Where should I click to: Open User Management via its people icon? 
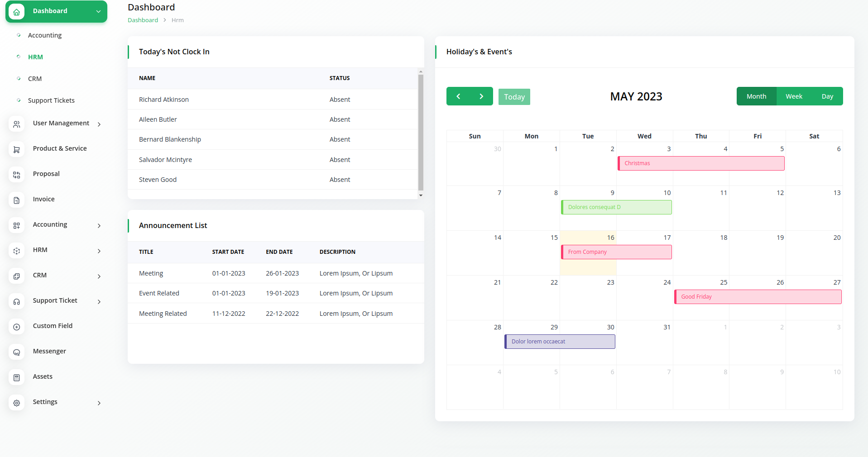tap(17, 124)
